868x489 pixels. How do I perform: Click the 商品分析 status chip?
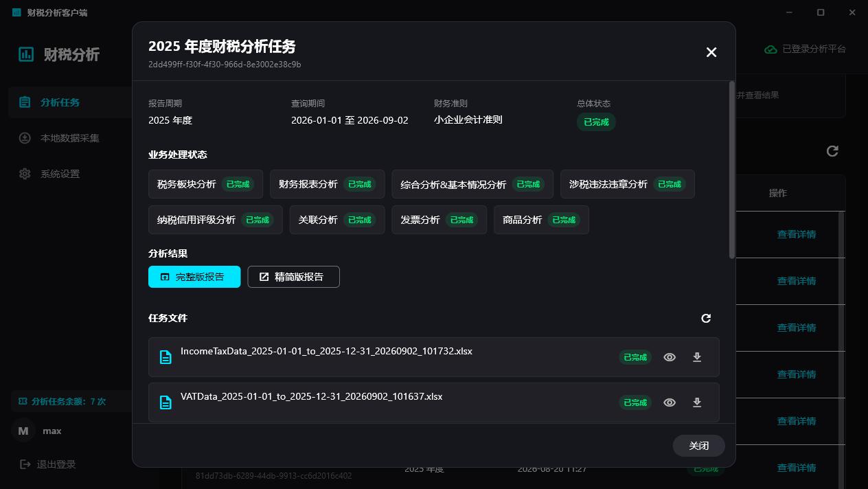pyautogui.click(x=541, y=220)
